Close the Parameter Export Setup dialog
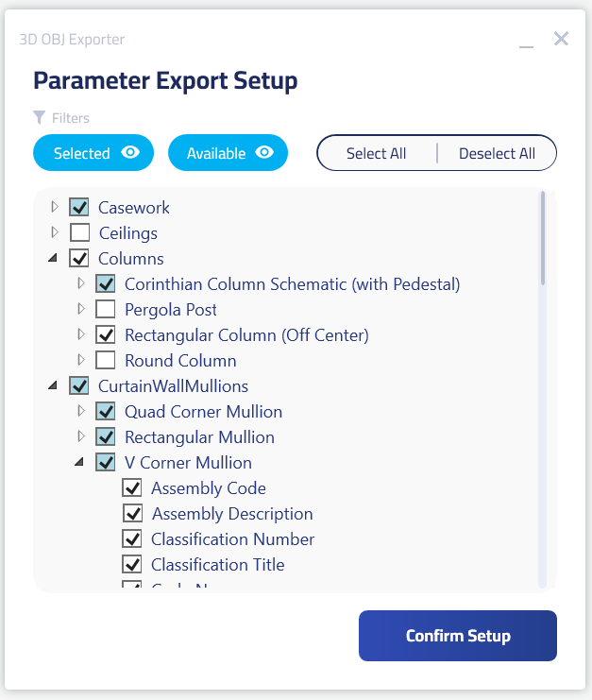Viewport: 592px width, 700px height. click(x=561, y=39)
